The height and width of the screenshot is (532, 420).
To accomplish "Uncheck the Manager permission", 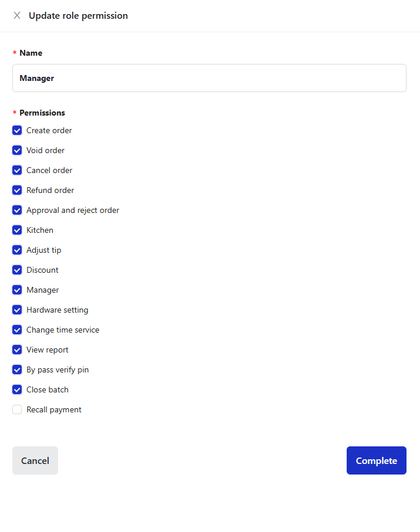I will (x=16, y=290).
